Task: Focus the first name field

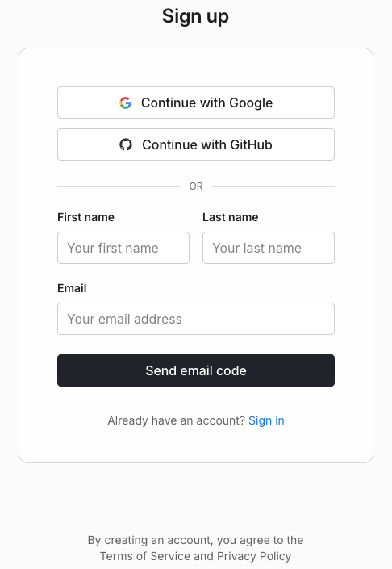Action: pos(123,248)
